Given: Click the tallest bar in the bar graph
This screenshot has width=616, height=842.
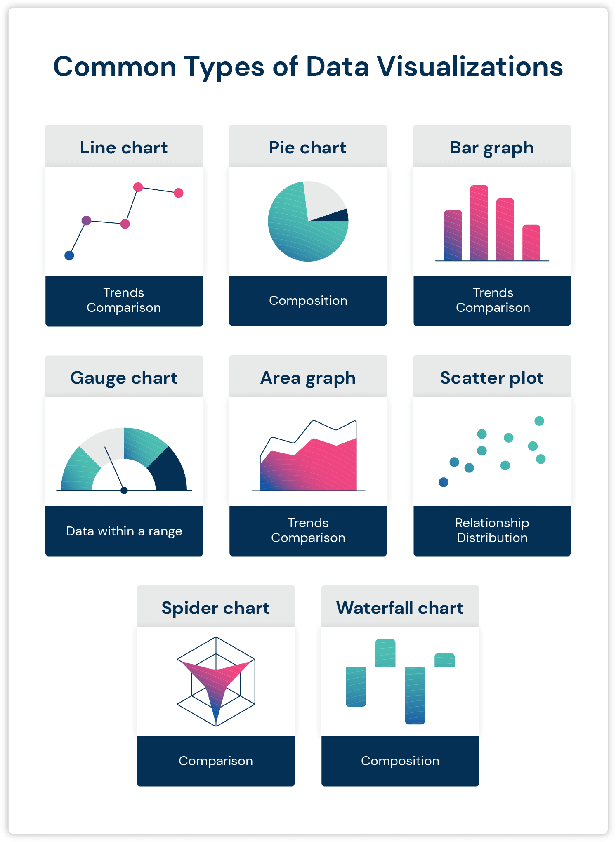Looking at the screenshot, I should (479, 223).
